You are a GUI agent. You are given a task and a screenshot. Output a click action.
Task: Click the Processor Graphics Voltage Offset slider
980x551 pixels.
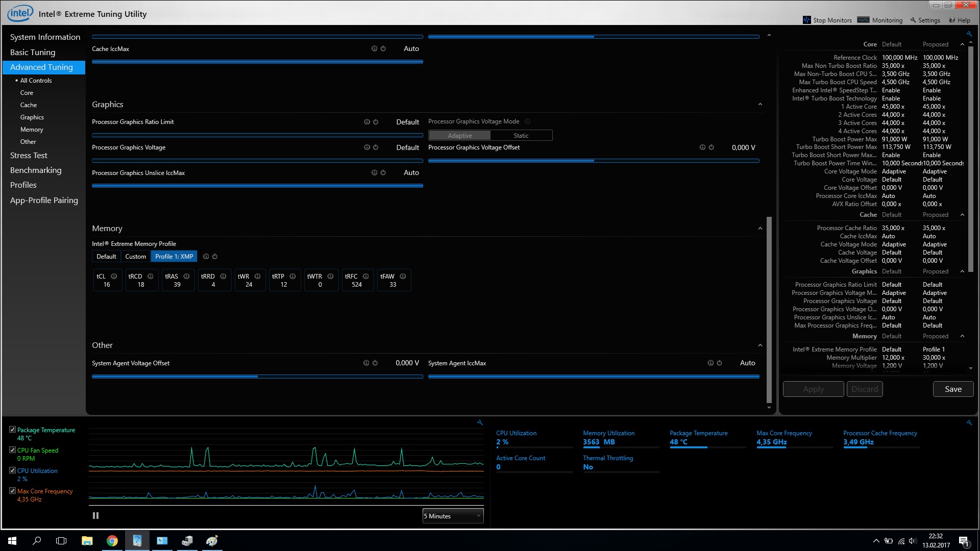(x=594, y=161)
